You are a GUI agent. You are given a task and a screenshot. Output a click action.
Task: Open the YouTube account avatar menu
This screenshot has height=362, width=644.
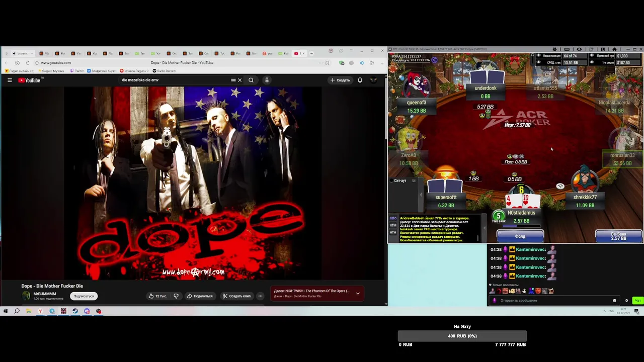[x=373, y=80]
